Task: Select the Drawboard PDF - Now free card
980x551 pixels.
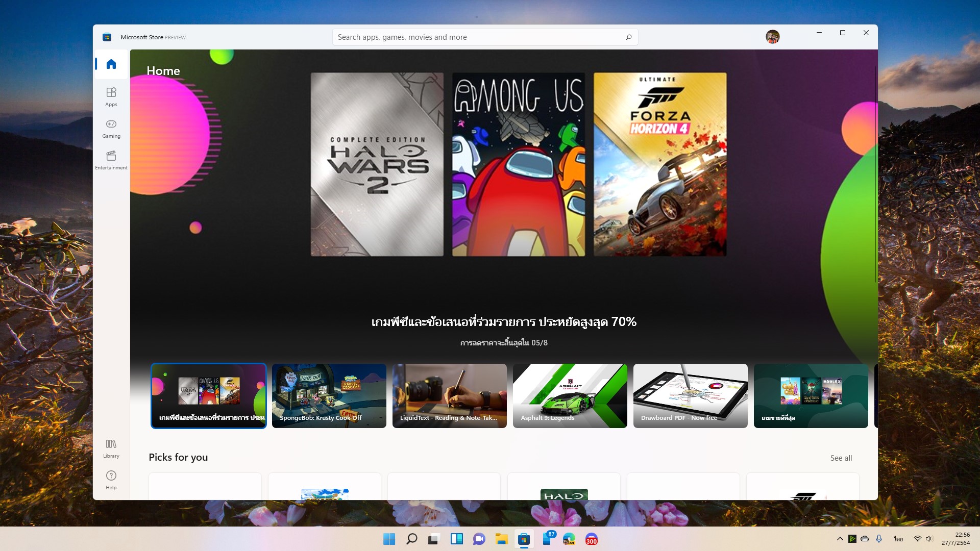Action: tap(691, 396)
